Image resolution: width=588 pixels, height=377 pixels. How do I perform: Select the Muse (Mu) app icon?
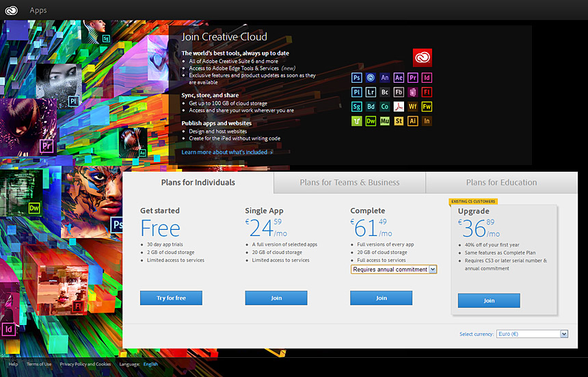(x=385, y=121)
